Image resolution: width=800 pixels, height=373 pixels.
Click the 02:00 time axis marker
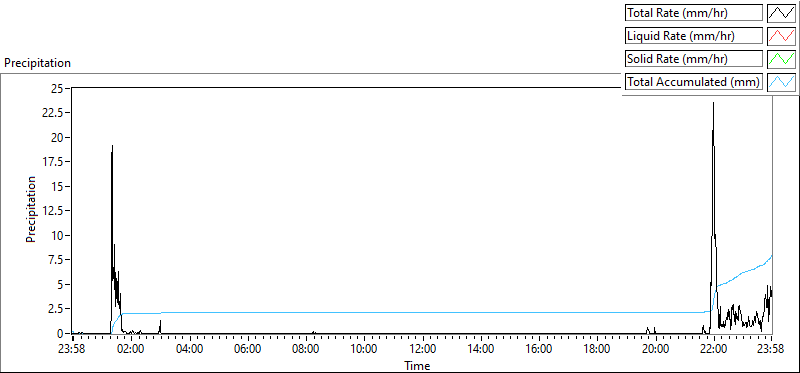[132, 350]
